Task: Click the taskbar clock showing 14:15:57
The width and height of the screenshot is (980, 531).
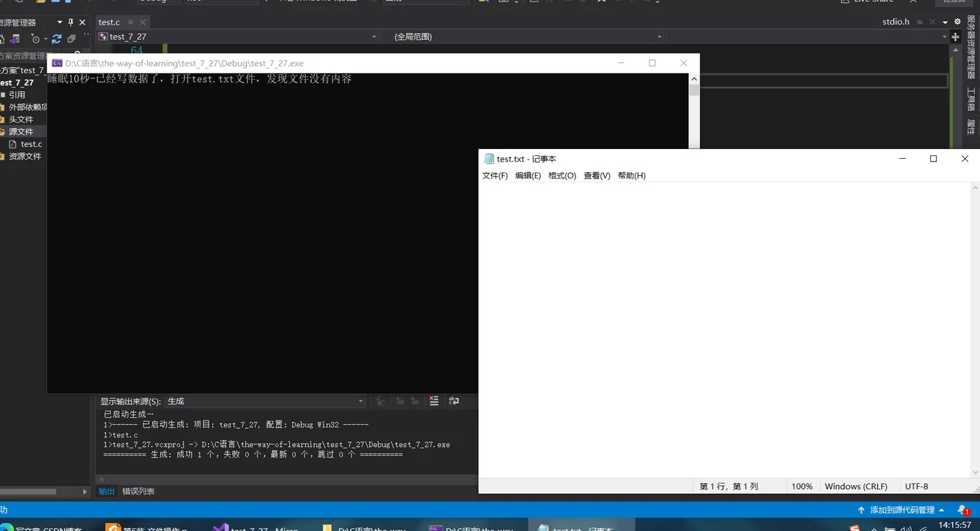Action: tap(954, 525)
